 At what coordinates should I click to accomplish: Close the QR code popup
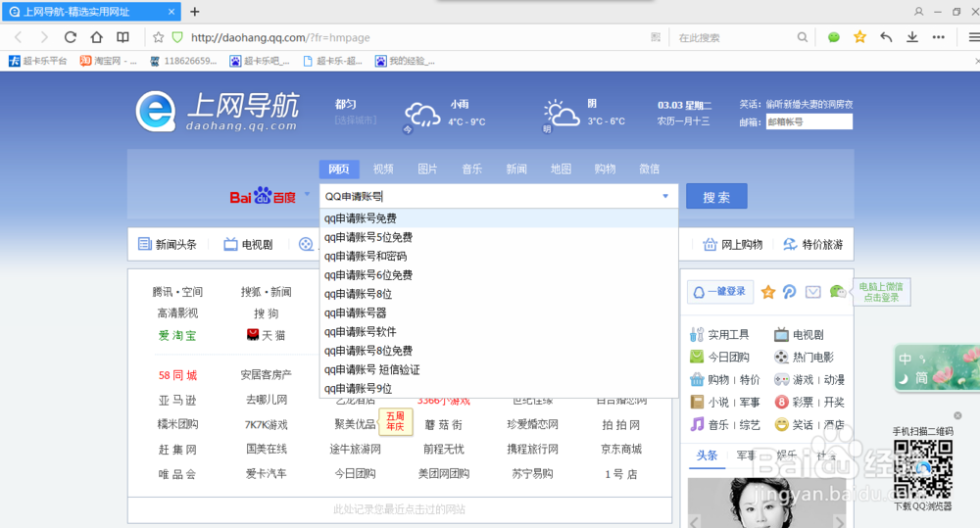click(957, 415)
